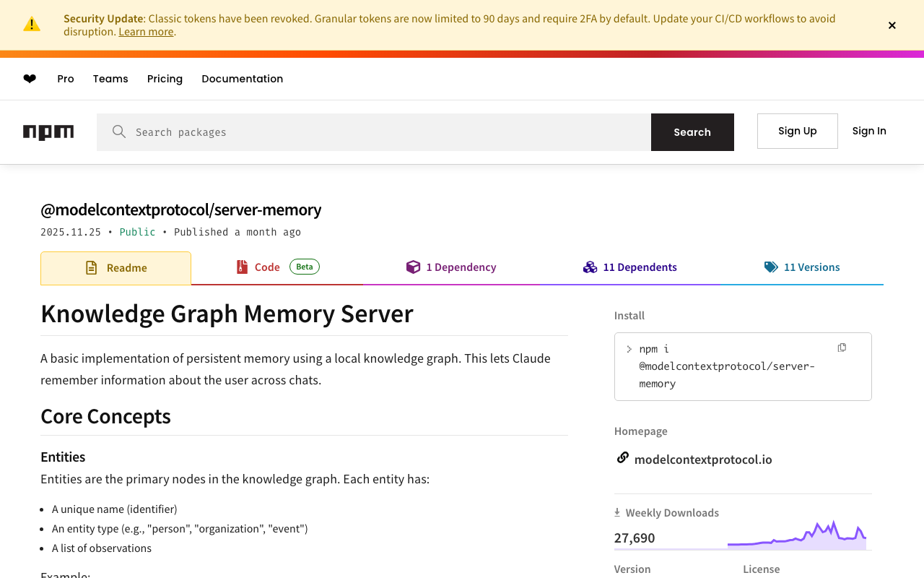Viewport: 924px width, 578px height.
Task: Click the Weekly Downloads arrow icon
Action: pos(617,512)
